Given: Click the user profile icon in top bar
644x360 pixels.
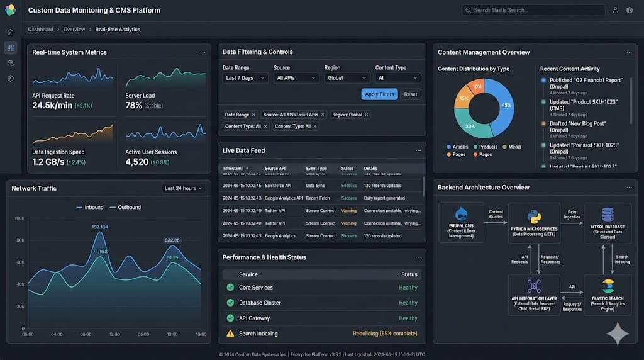Looking at the screenshot, I should [615, 10].
